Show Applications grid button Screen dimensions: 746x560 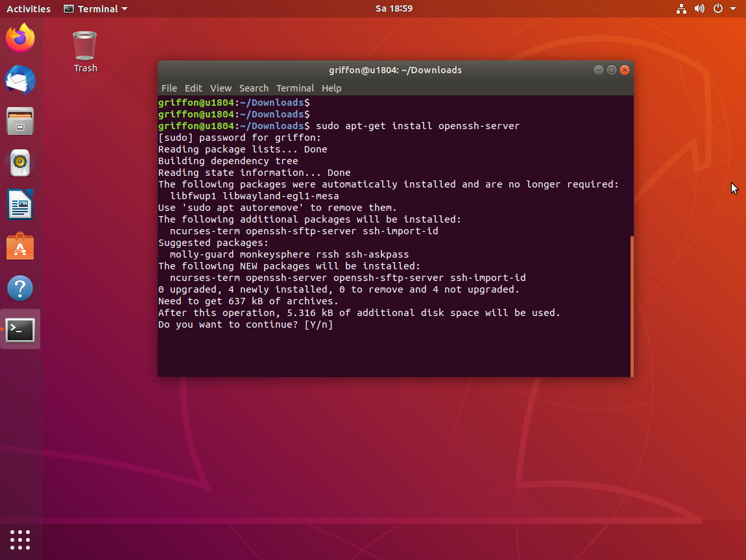(x=20, y=539)
